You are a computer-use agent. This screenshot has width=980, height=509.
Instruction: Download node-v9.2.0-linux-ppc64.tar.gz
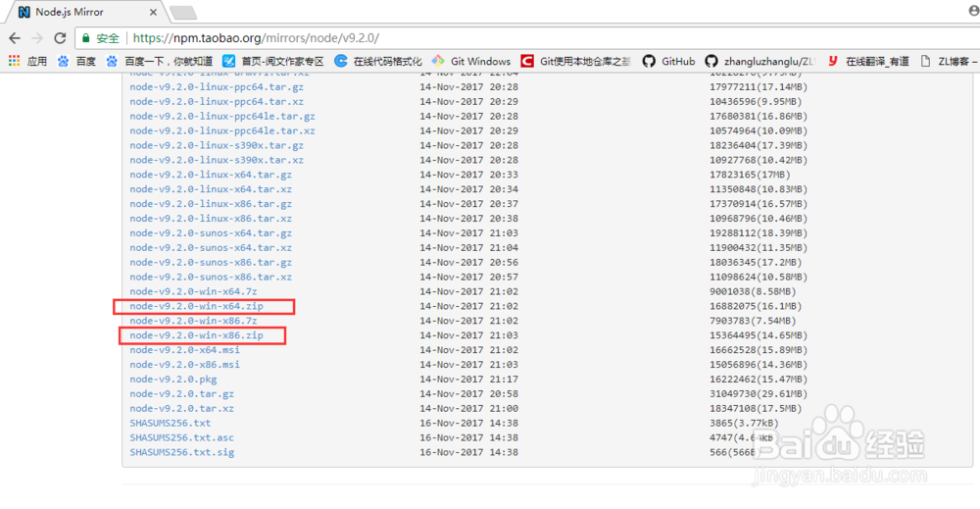point(217,87)
